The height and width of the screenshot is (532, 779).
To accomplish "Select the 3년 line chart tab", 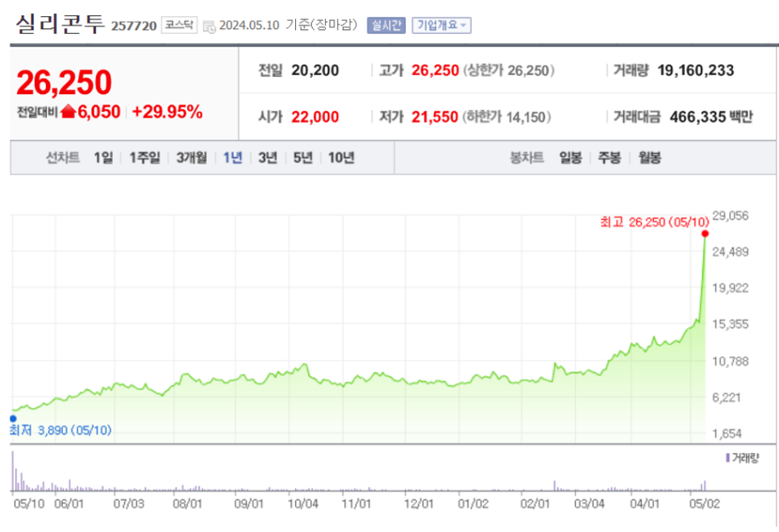I will click(267, 158).
